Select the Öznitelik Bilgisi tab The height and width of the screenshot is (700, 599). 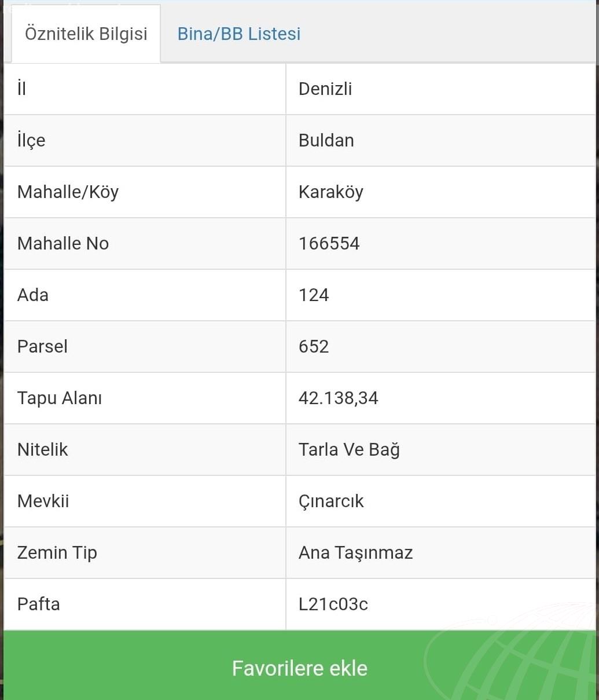tap(86, 34)
